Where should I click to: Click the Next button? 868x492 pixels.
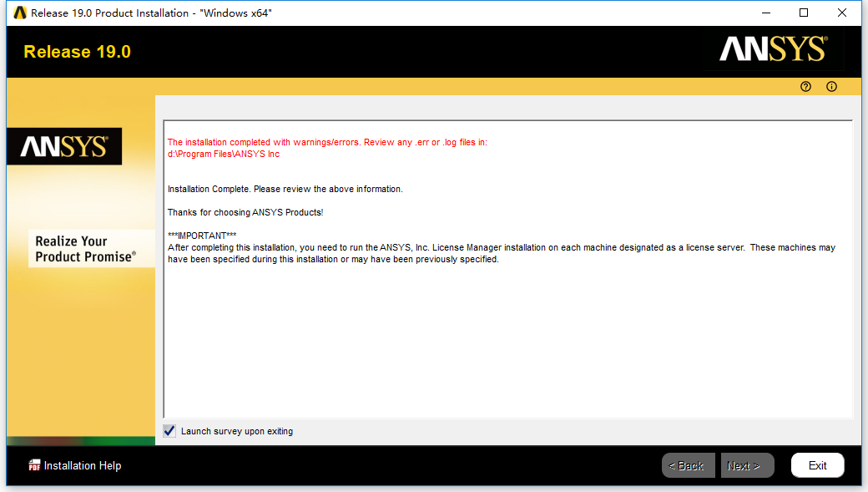(747, 465)
